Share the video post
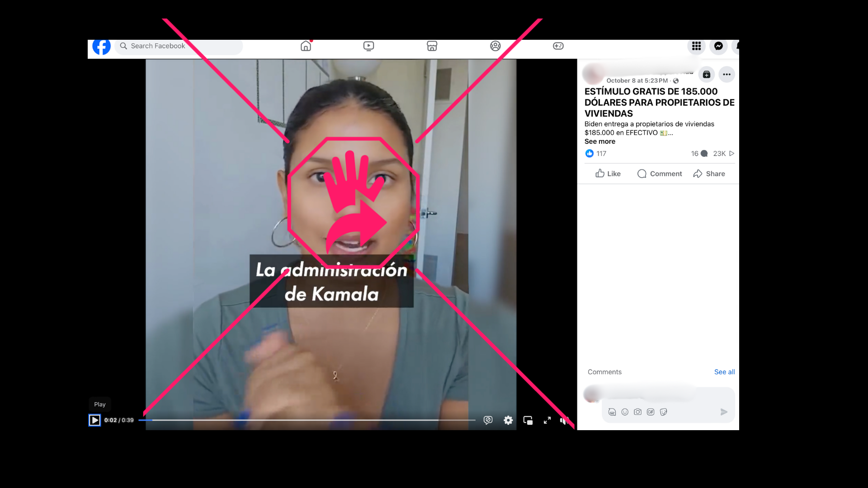 pyautogui.click(x=709, y=174)
